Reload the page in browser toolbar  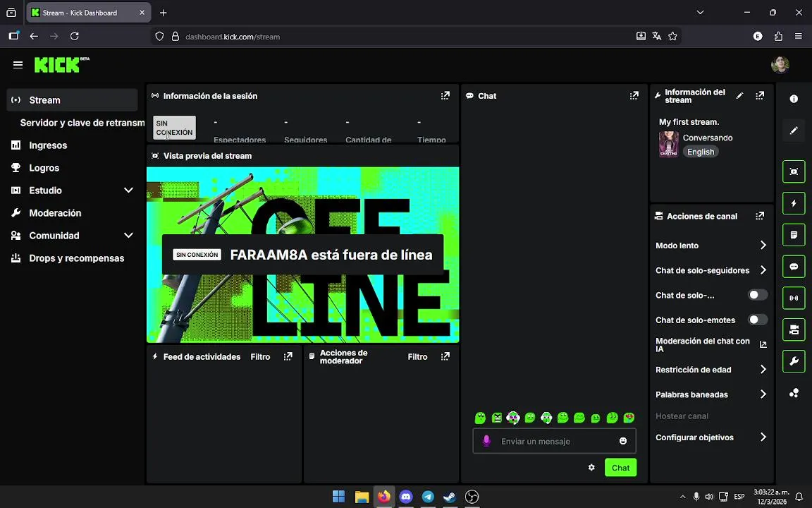pos(75,36)
